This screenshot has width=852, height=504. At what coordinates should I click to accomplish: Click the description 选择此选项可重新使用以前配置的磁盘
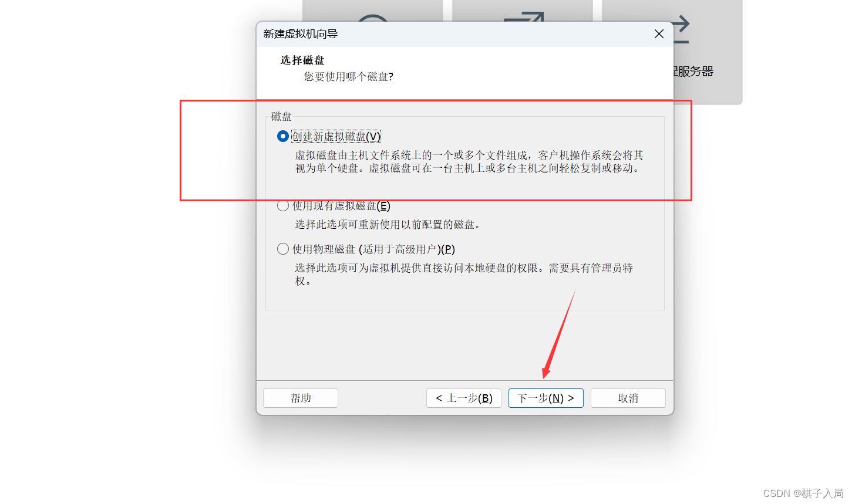(x=388, y=225)
